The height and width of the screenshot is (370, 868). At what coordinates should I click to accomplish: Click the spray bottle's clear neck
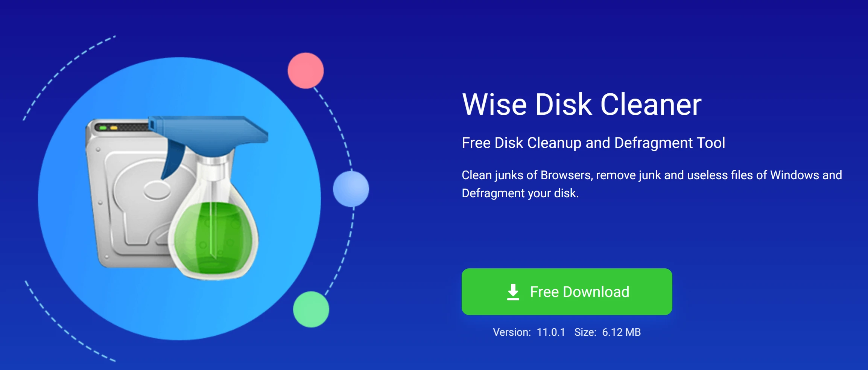point(214,173)
